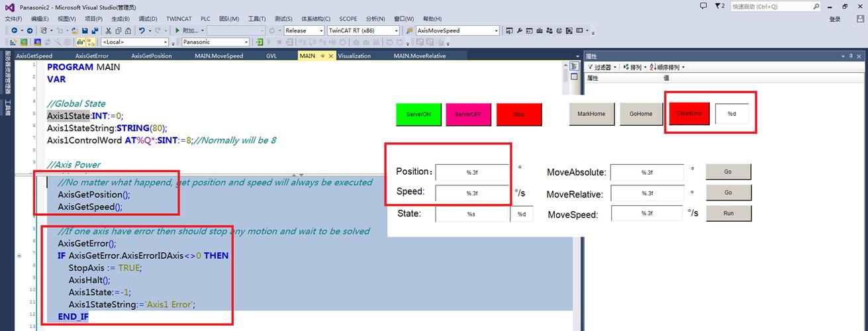Toggle auto-hide pin on the properties panel
The image size is (868, 331).
[x=851, y=56]
